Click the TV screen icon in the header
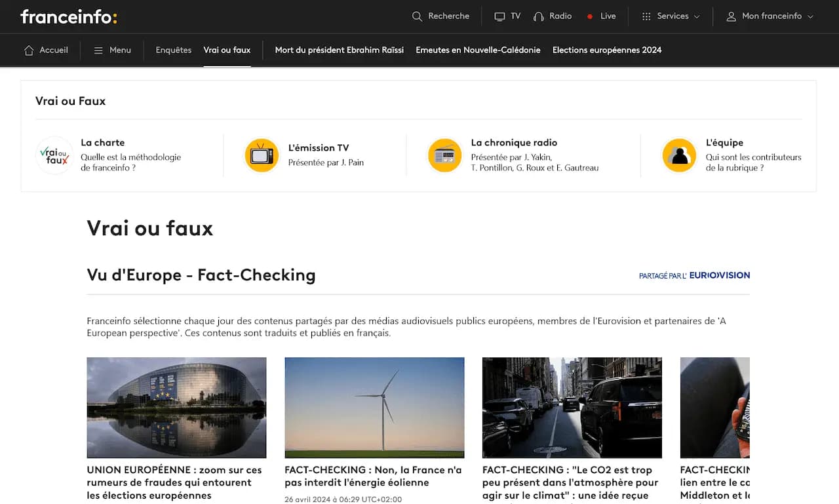839x504 pixels. [498, 16]
